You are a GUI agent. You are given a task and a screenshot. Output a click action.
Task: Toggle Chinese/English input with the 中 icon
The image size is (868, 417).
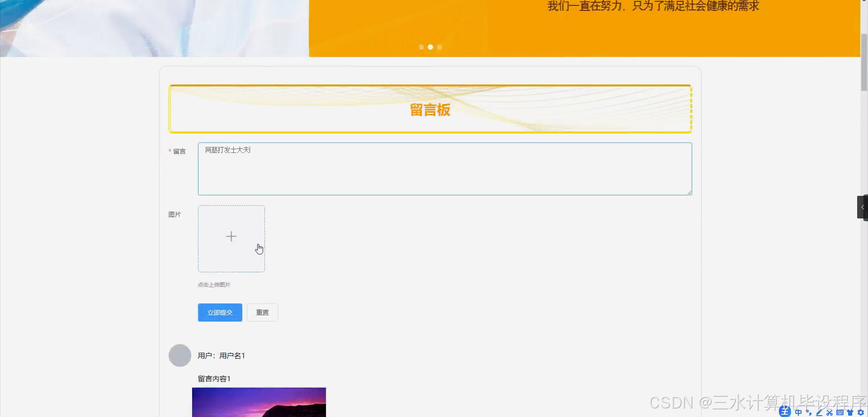(x=798, y=412)
